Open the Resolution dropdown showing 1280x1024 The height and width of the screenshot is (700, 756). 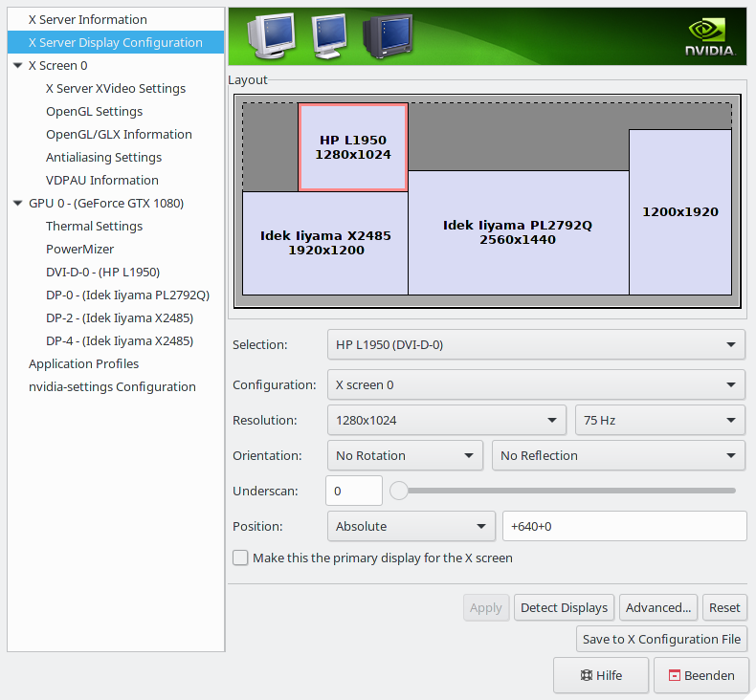[447, 420]
